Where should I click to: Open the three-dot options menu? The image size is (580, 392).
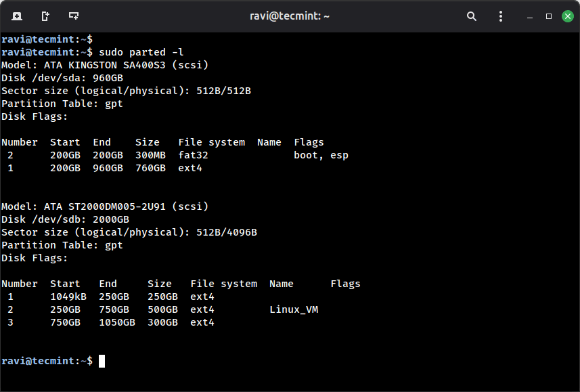tap(500, 16)
